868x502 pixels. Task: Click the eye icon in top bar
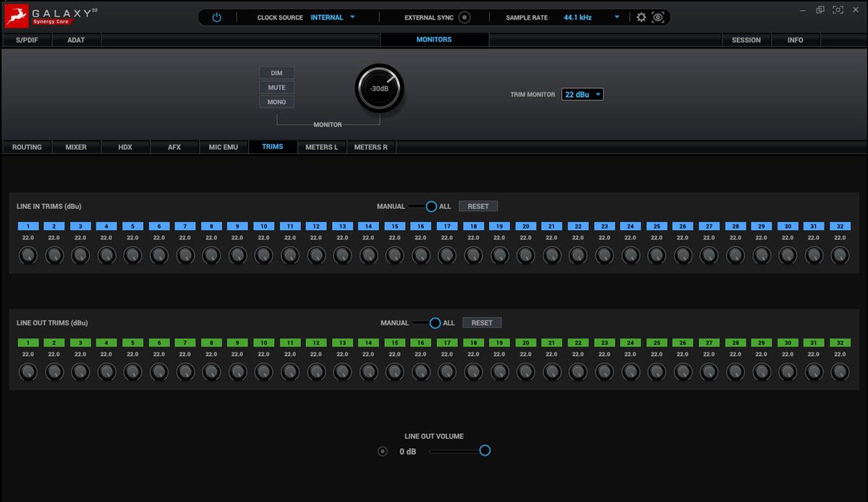point(658,17)
